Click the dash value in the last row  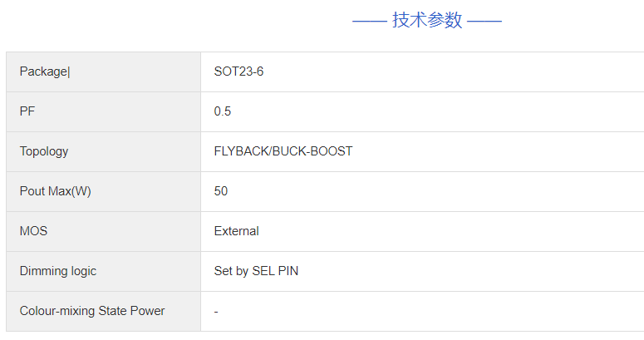(216, 312)
